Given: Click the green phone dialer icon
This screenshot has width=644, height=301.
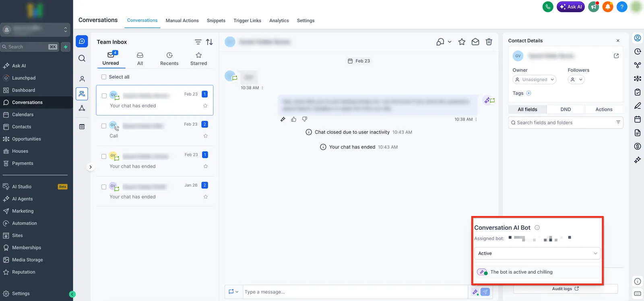Looking at the screenshot, I should tap(548, 7).
